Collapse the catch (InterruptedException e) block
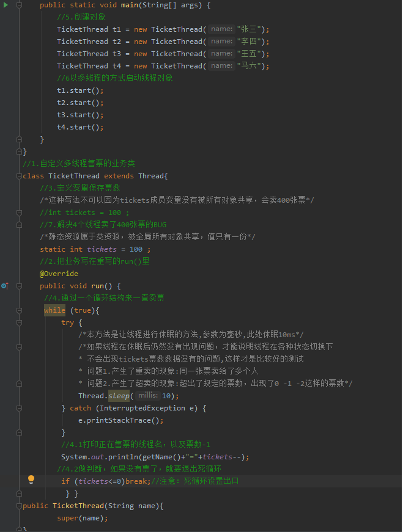The image size is (403, 532). pyautogui.click(x=20, y=408)
